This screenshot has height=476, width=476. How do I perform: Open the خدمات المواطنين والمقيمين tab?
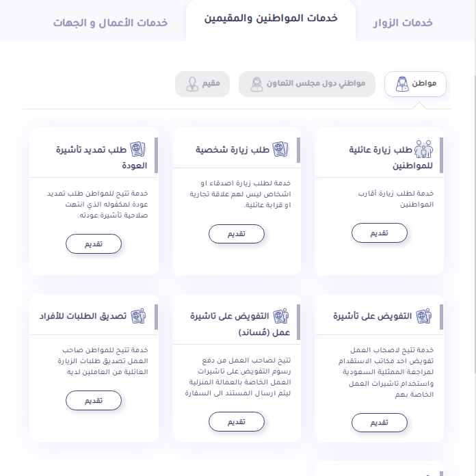pos(271,18)
